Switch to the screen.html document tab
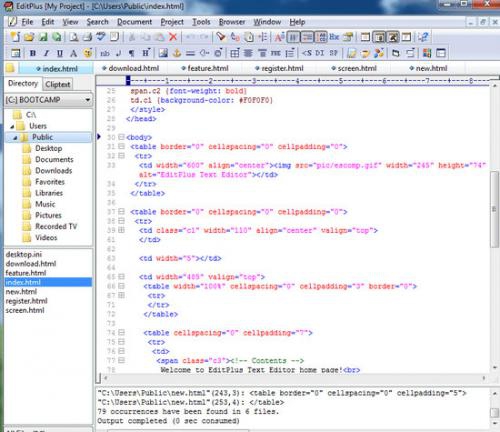This screenshot has width=500, height=432. coord(354,68)
